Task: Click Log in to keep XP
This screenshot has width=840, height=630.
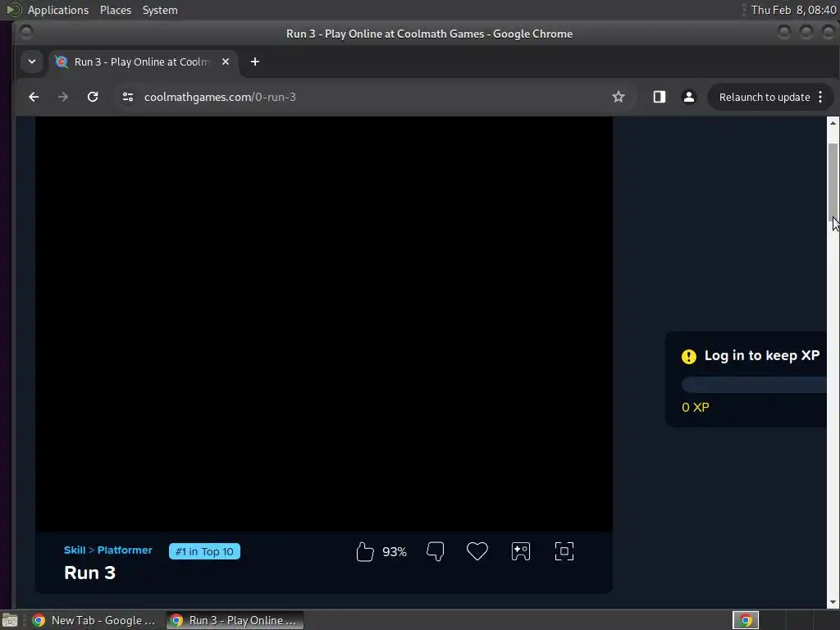Action: tap(761, 356)
